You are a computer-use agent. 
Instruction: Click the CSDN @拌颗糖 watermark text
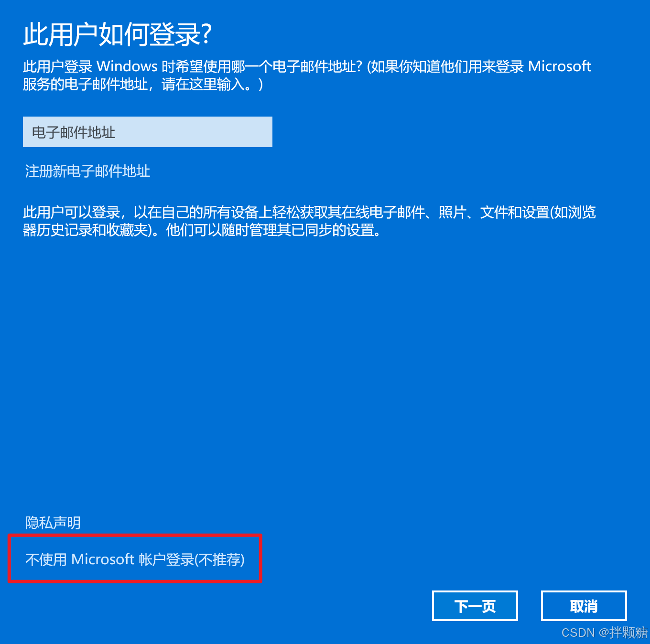pos(604,633)
